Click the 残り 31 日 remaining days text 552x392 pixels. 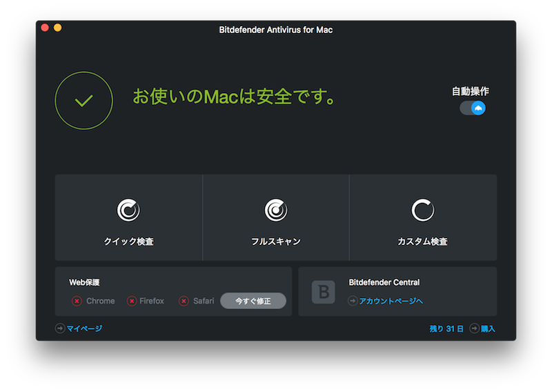(446, 329)
